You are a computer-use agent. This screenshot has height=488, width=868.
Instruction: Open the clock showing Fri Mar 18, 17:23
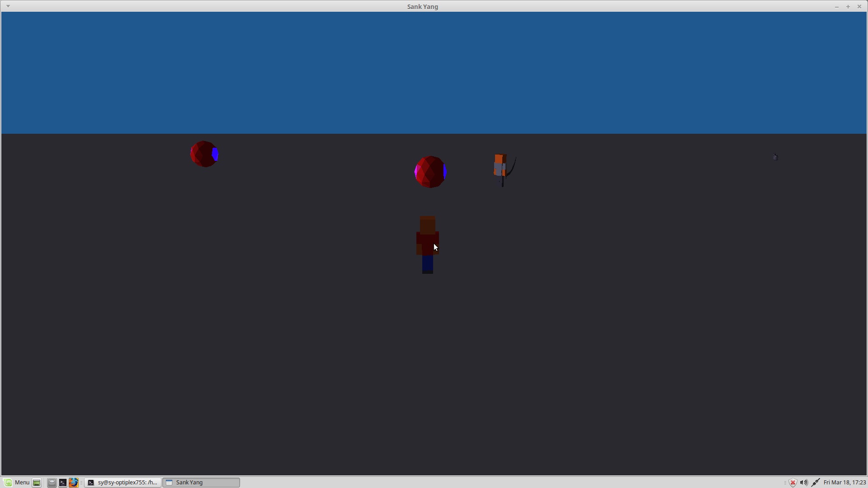click(844, 483)
